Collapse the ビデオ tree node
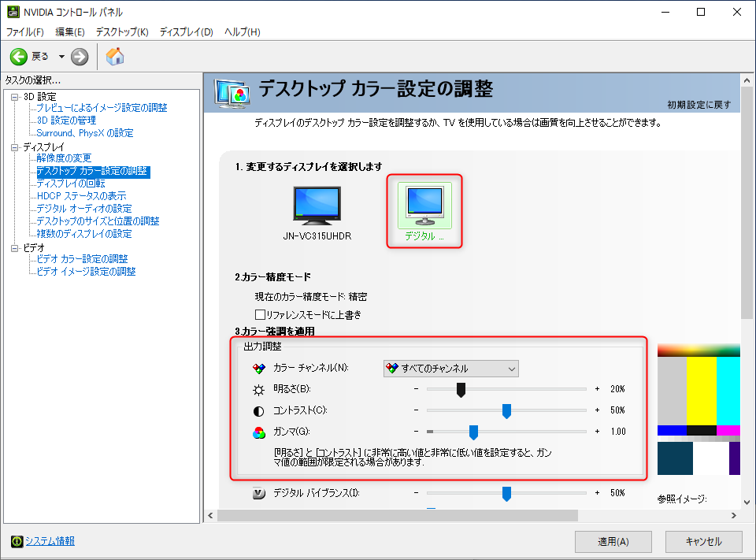 [x=14, y=248]
